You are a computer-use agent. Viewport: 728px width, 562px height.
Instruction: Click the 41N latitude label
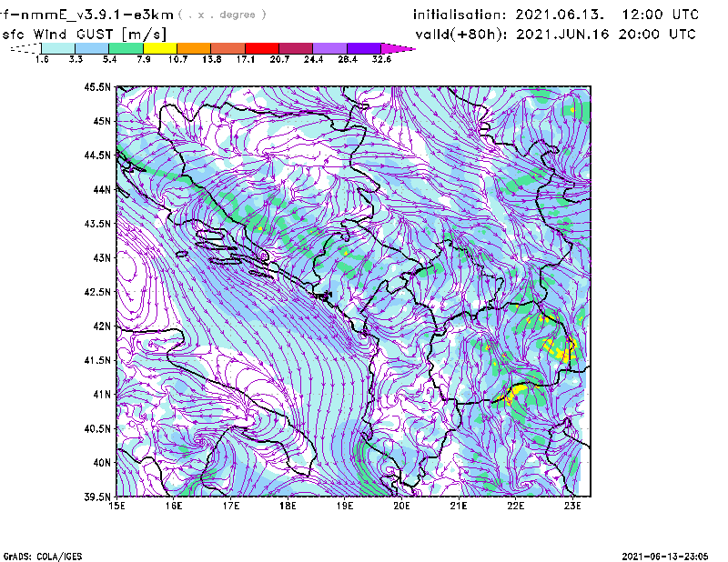[102, 395]
